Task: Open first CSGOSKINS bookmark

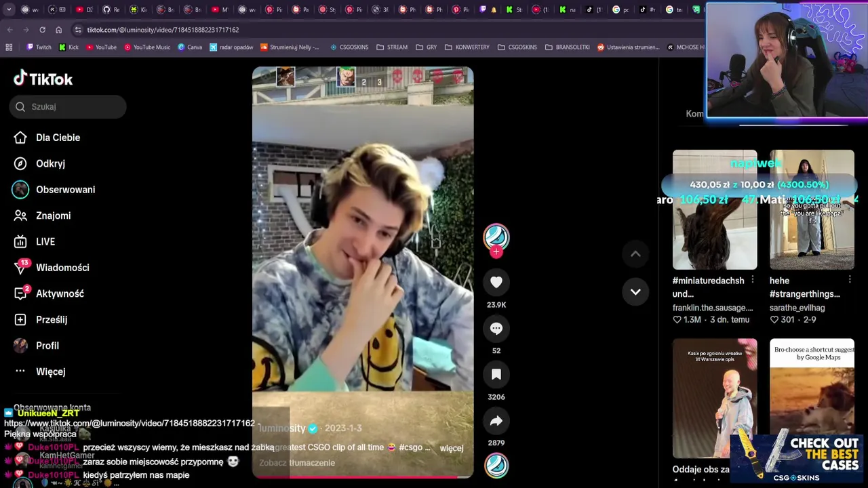Action: click(x=349, y=47)
